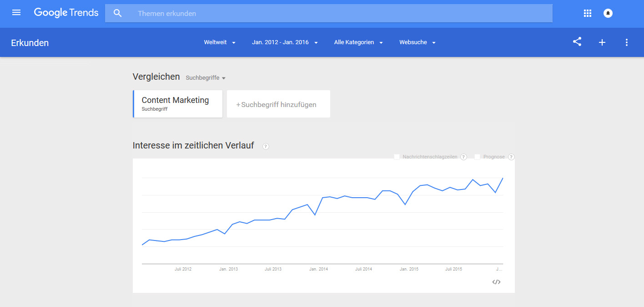Click help icon next to Prognose
This screenshot has width=644, height=307.
click(x=511, y=157)
